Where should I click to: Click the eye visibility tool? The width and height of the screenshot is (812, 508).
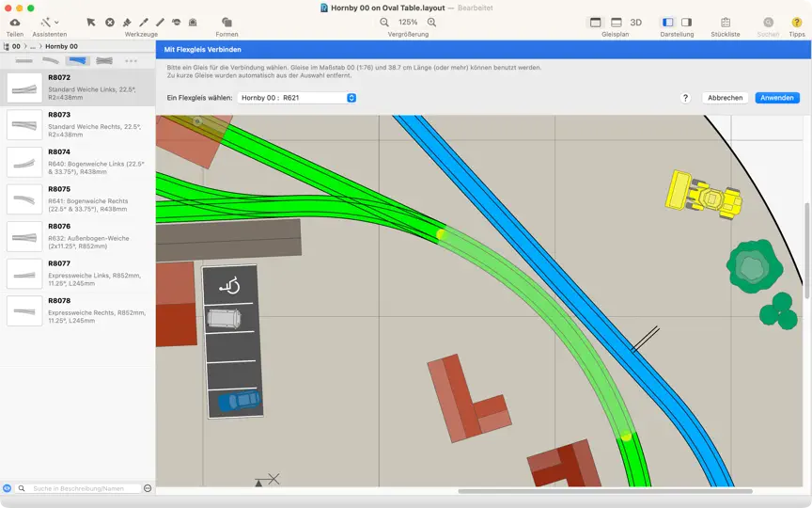pyautogui.click(x=176, y=23)
